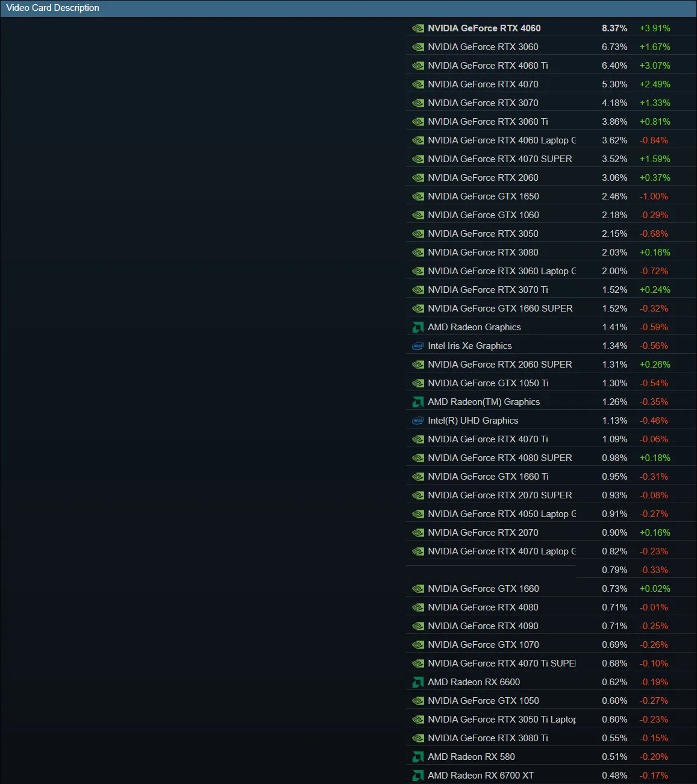The height and width of the screenshot is (784, 697).
Task: Click NVIDIA logo for RTX 3050
Action: [418, 234]
